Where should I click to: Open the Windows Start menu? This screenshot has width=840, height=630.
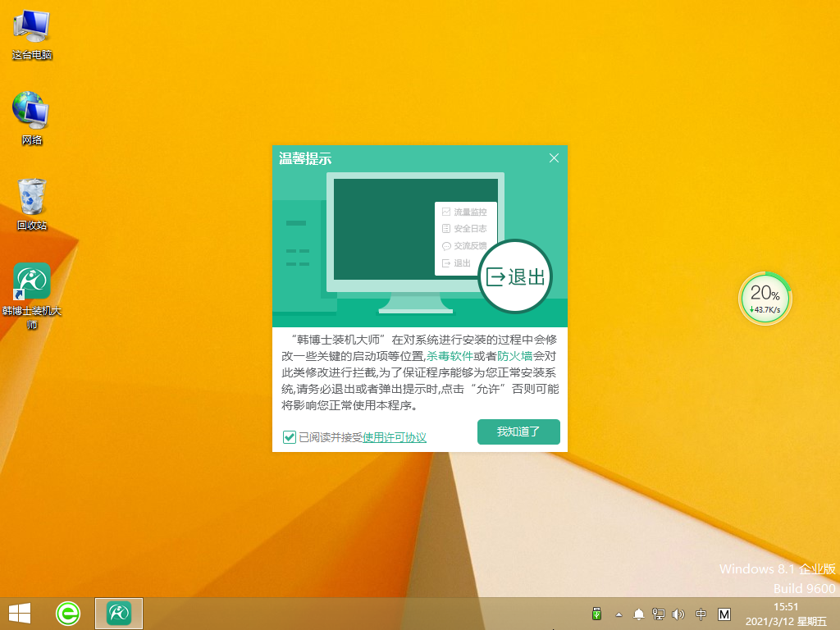[18, 613]
